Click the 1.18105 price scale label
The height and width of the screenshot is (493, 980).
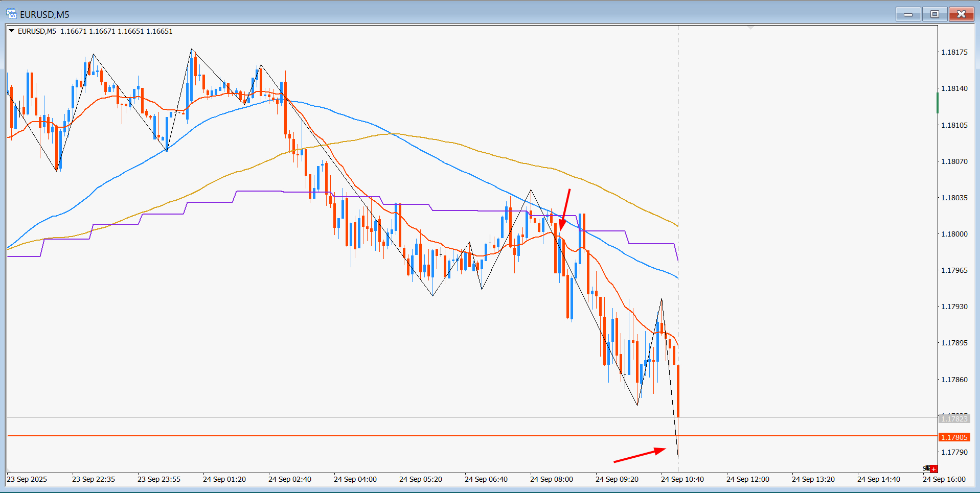954,125
